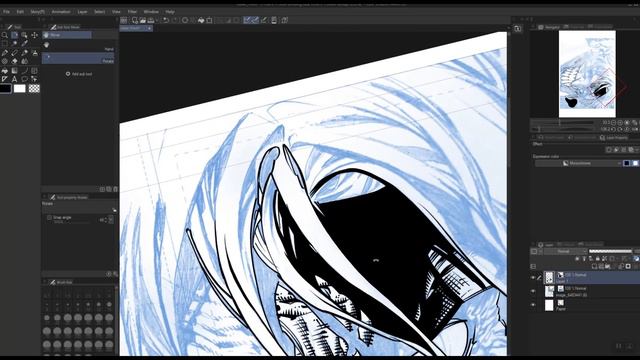The height and width of the screenshot is (360, 640).
Task: Select the Airbrush tool
Action: (34, 53)
